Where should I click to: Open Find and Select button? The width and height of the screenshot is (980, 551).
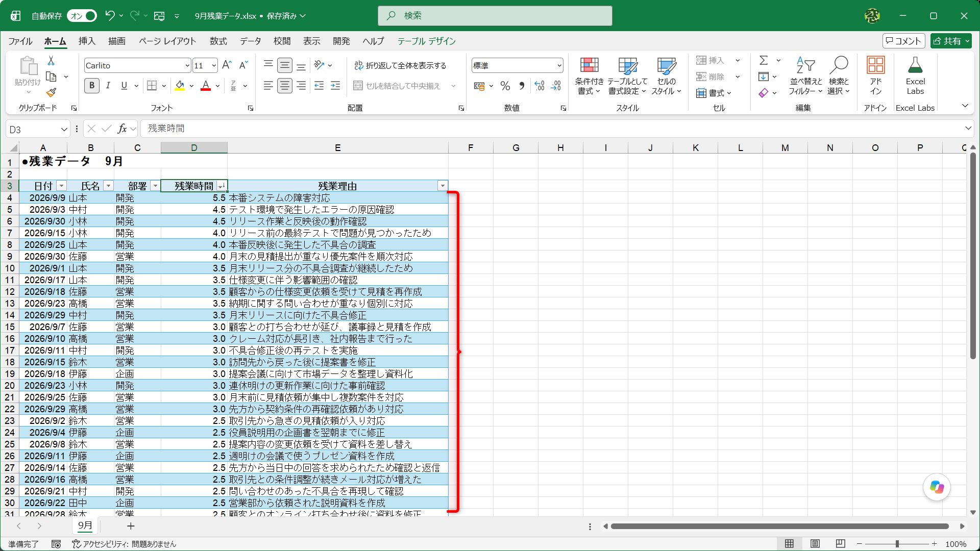[x=839, y=76]
